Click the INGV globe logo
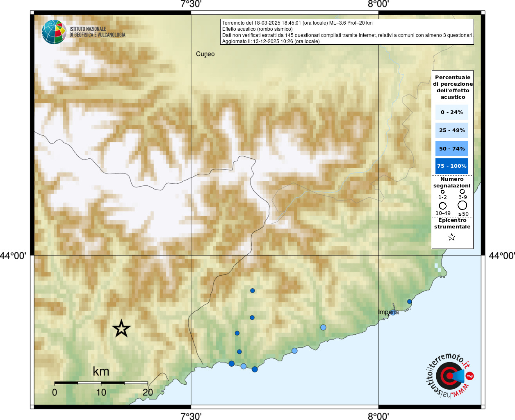 [x=54, y=32]
